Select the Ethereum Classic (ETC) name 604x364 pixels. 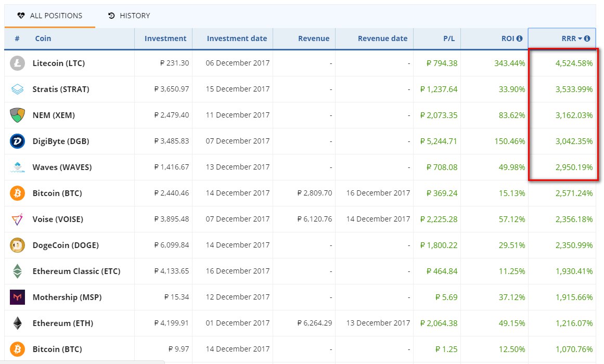coord(76,271)
